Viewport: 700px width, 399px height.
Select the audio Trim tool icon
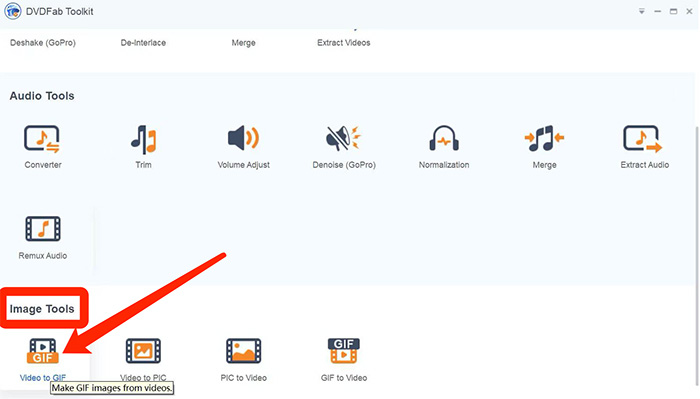click(143, 139)
